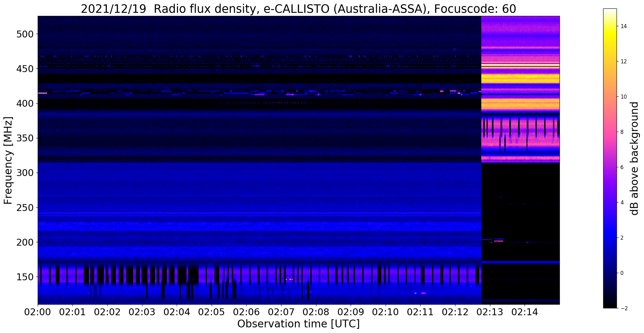The image size is (644, 333).
Task: Click the colorbar tick label 6
Action: pyautogui.click(x=622, y=167)
